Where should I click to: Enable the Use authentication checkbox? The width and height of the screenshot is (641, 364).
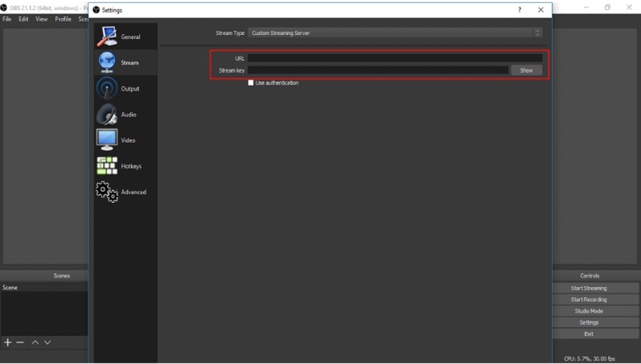coord(251,83)
